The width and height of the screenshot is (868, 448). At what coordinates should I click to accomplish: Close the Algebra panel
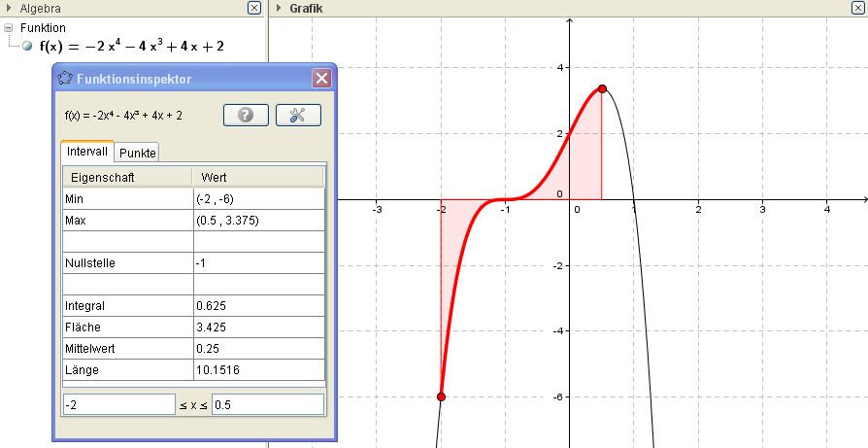pos(254,8)
